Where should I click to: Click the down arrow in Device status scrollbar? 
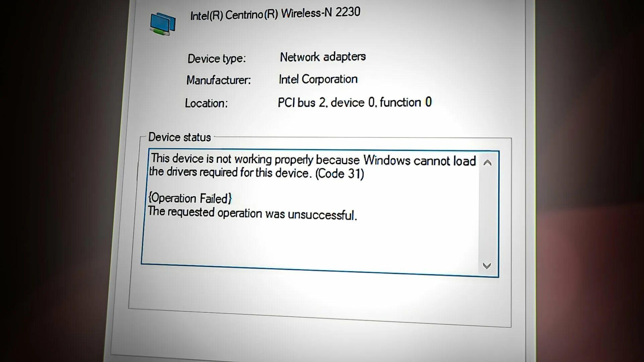pyautogui.click(x=487, y=266)
